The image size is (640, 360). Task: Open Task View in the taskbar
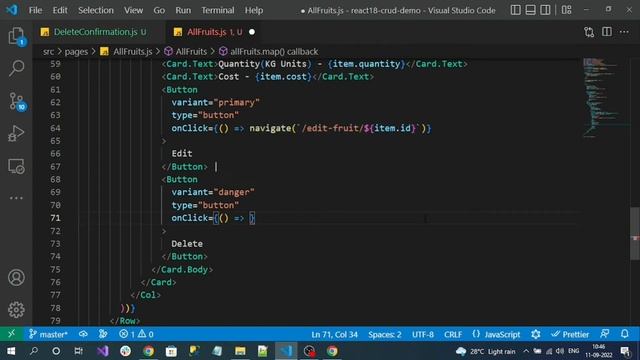(x=78, y=351)
